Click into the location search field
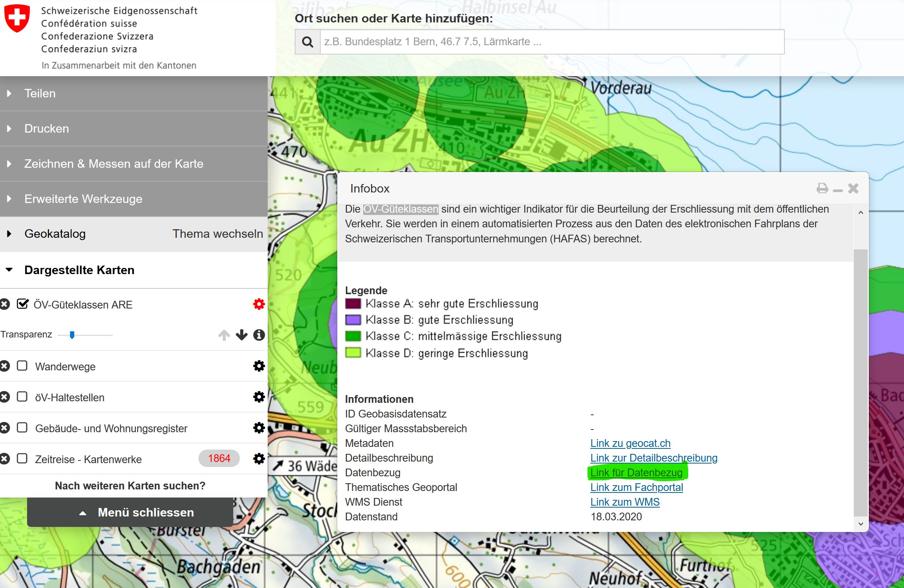The width and height of the screenshot is (904, 588). pyautogui.click(x=551, y=42)
